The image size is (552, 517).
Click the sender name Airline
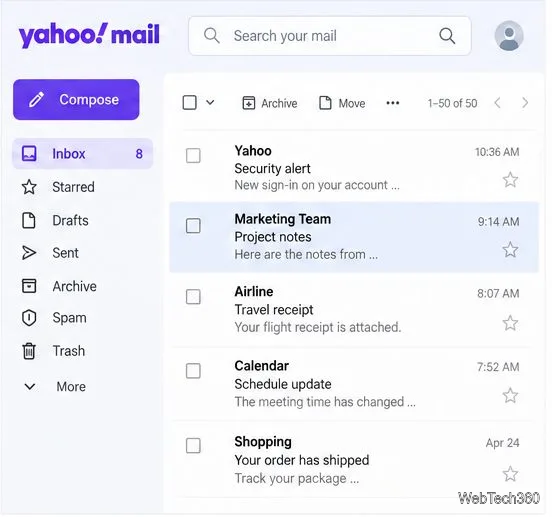pos(254,291)
